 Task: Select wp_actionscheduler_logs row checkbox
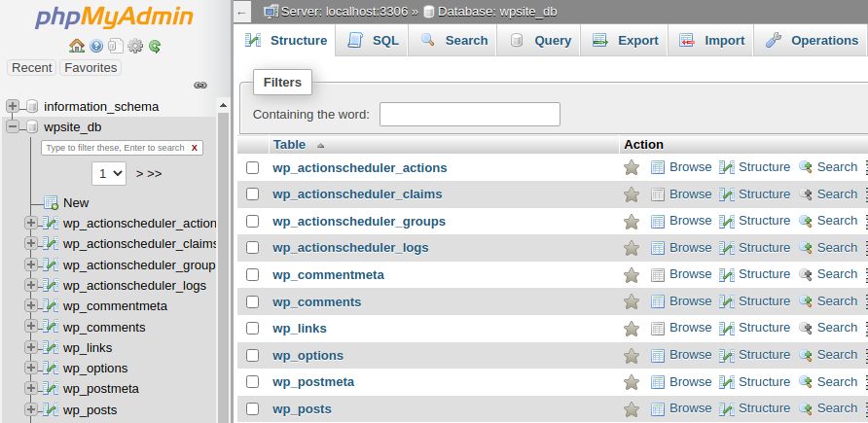pos(252,248)
